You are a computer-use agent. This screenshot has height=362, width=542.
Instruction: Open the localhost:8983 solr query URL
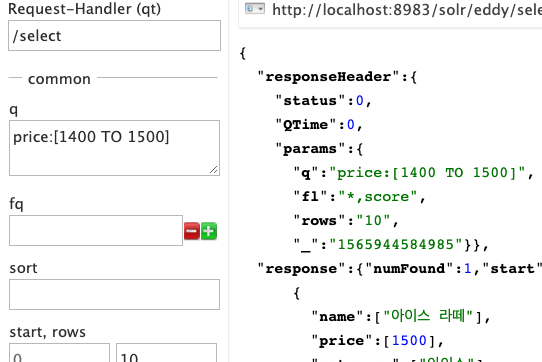pyautogui.click(x=407, y=10)
